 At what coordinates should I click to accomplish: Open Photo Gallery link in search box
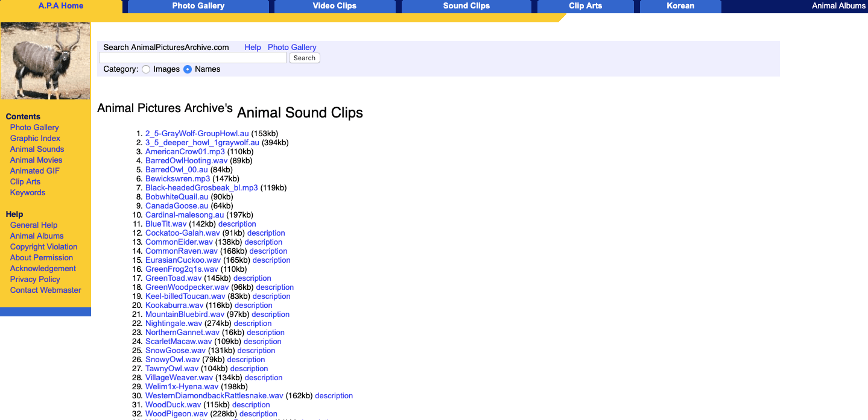click(x=292, y=48)
